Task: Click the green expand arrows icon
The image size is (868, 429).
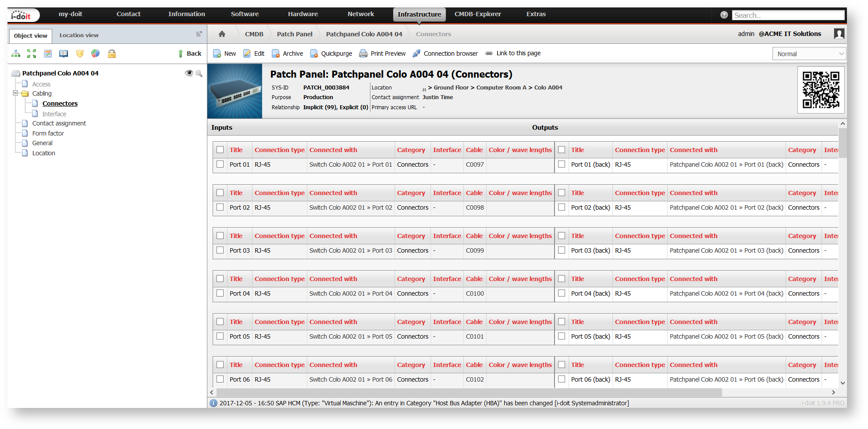Action: pyautogui.click(x=32, y=54)
